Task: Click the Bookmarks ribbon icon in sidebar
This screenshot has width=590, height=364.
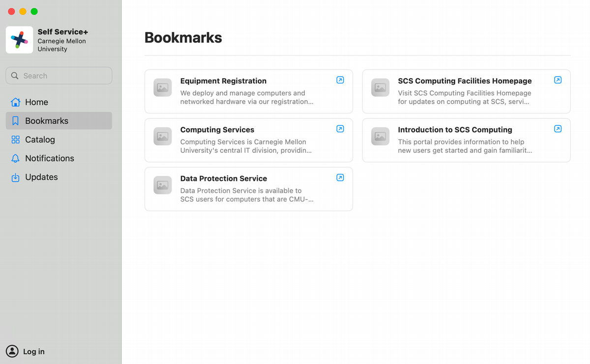Action: (16, 121)
